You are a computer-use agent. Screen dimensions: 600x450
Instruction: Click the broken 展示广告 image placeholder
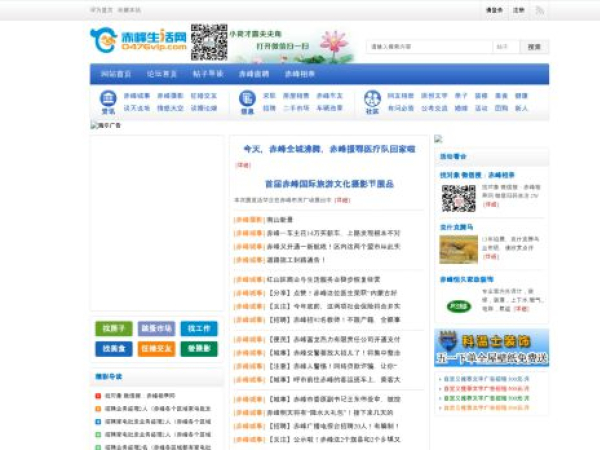(x=106, y=125)
